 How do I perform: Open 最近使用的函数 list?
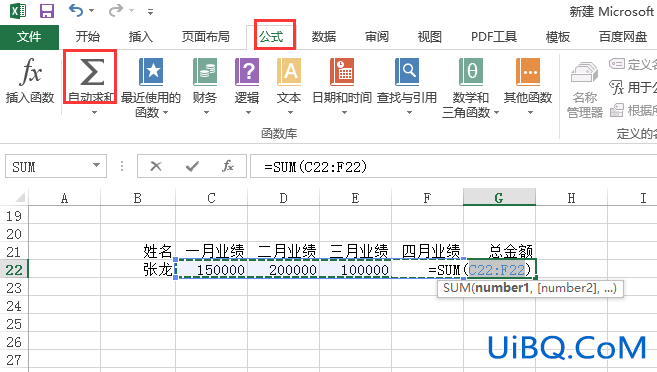pos(151,87)
